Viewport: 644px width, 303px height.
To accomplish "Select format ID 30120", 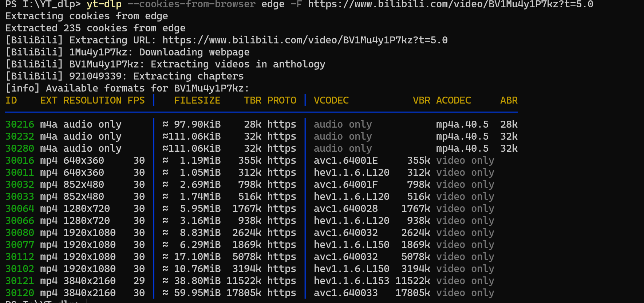I will coord(20,293).
